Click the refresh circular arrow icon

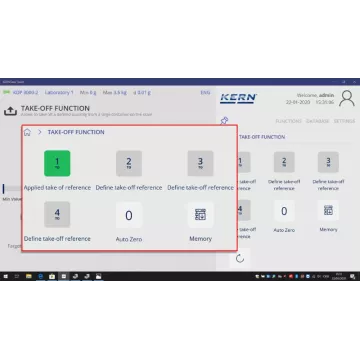coord(240,259)
